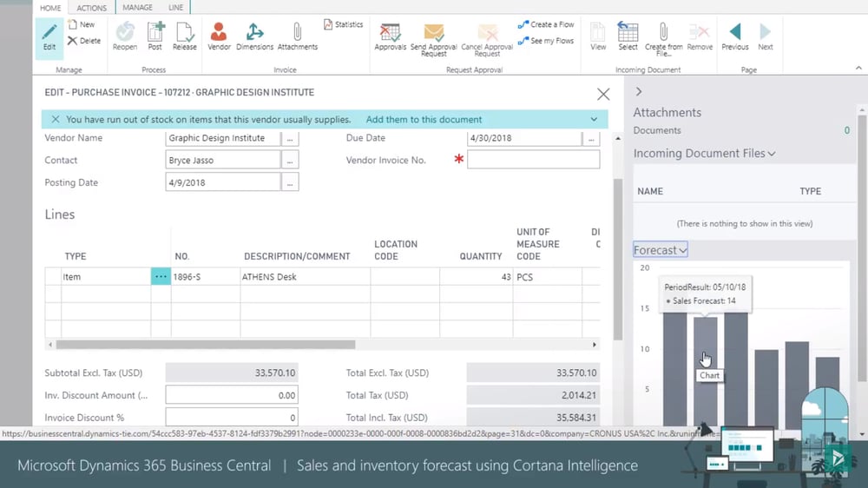Click Create from File icon

[x=663, y=31]
